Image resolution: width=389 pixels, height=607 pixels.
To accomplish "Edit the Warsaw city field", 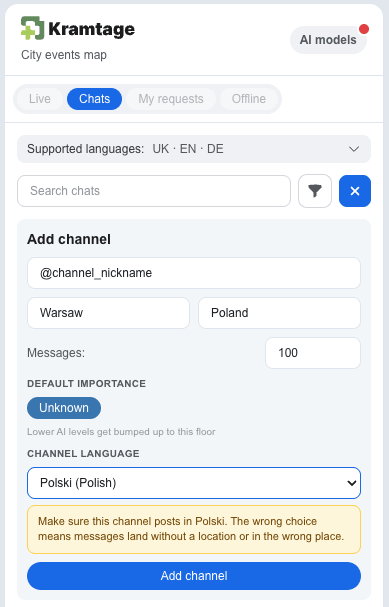I will point(108,313).
